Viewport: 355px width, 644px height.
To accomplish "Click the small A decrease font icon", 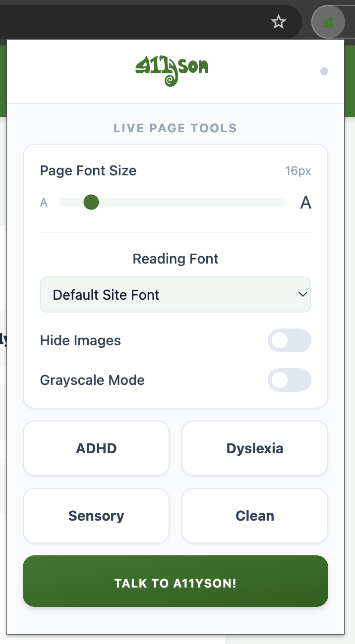I will (x=44, y=203).
